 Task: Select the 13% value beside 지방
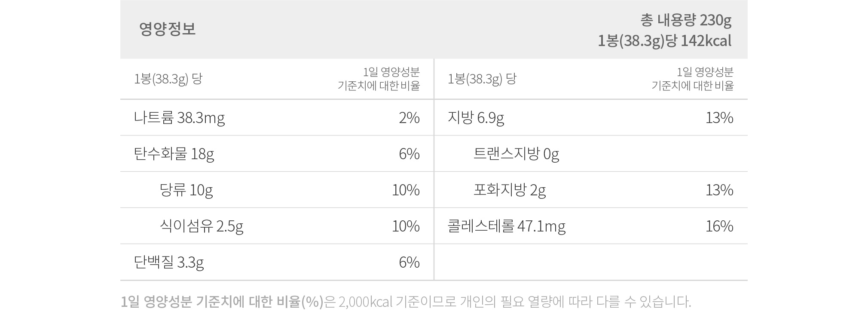tap(719, 117)
